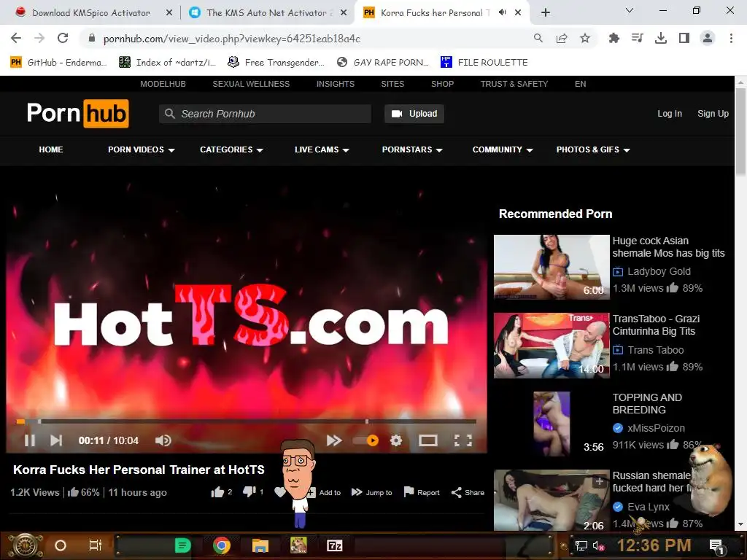
Task: Open File Explorer from the taskbar
Action: tap(260, 545)
